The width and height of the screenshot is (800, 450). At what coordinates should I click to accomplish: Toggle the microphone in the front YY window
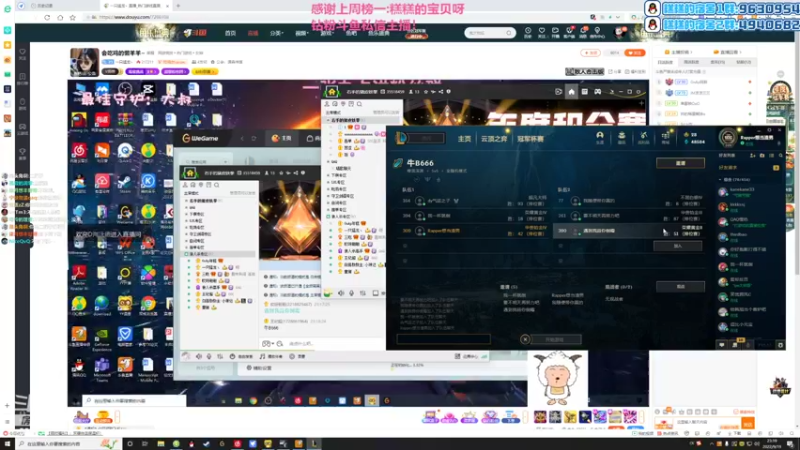click(209, 357)
